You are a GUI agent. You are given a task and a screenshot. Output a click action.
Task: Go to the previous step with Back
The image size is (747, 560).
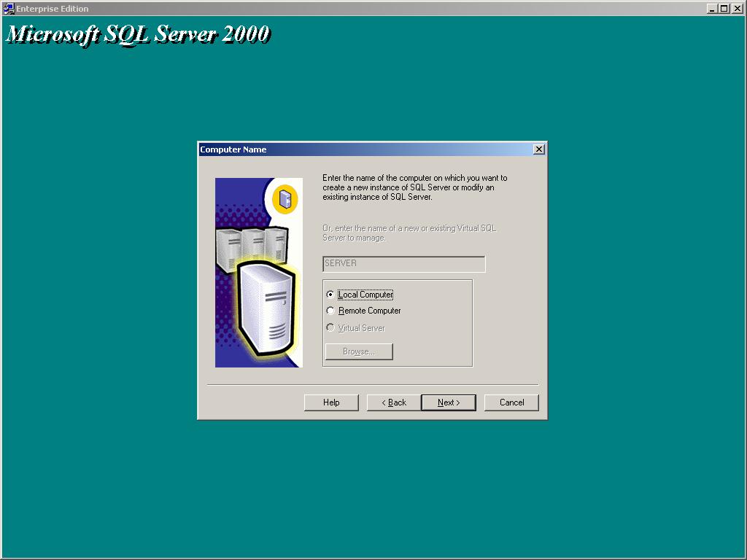point(393,402)
